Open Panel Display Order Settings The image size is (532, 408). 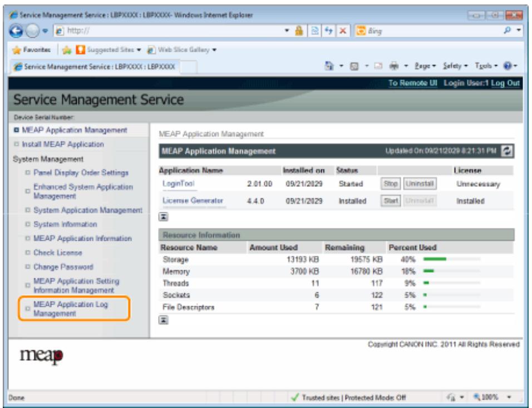click(x=81, y=173)
